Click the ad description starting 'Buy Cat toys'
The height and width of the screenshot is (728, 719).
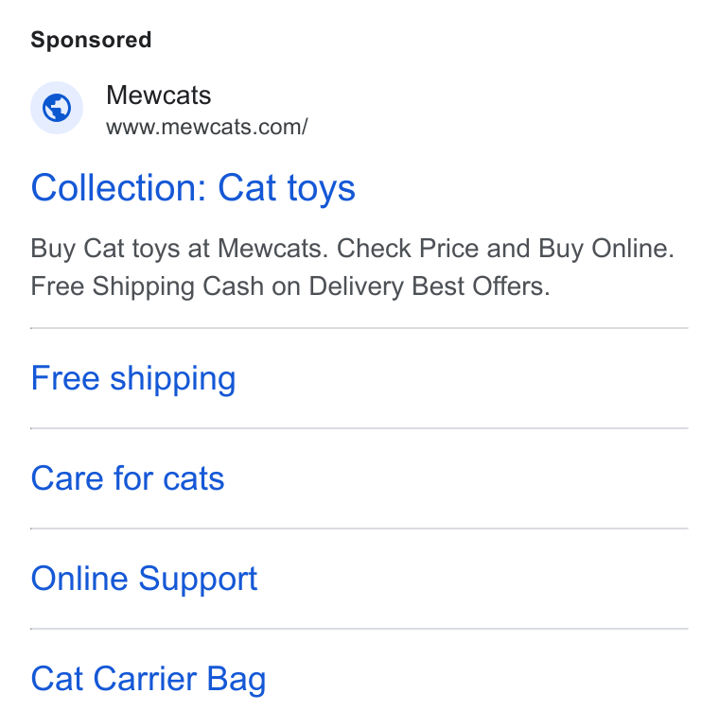tap(352, 268)
